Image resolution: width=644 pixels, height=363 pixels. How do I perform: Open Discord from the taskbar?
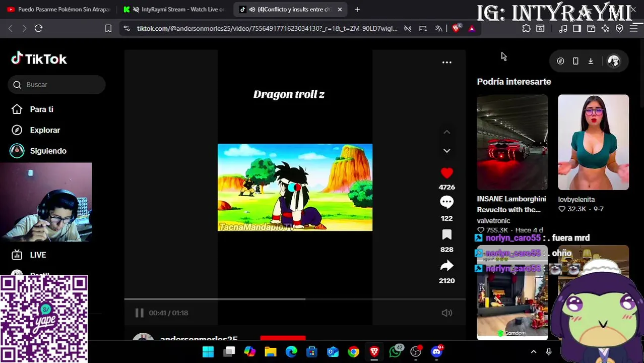pos(437,351)
